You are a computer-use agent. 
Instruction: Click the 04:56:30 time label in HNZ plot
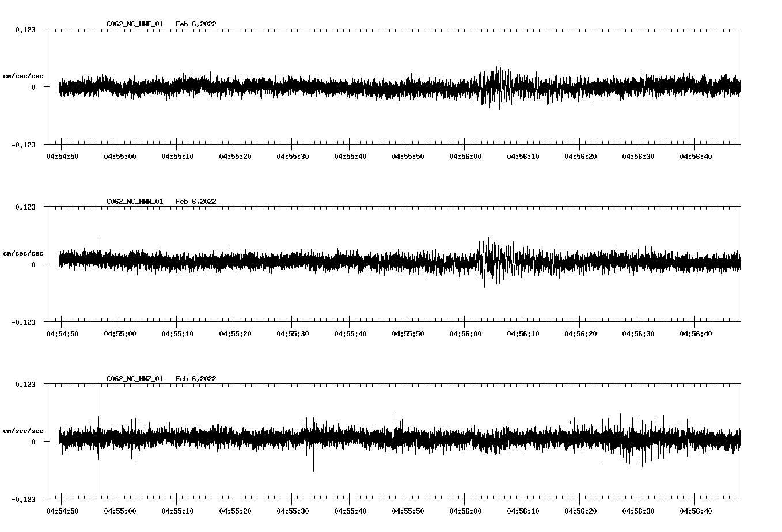pos(638,511)
